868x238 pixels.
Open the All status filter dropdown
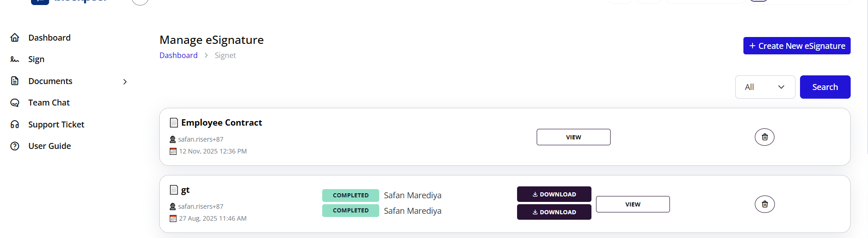765,87
